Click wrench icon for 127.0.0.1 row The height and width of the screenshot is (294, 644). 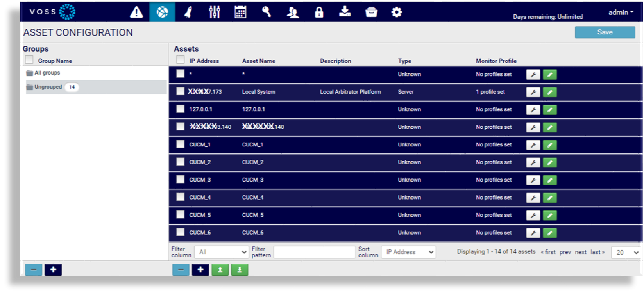pos(533,110)
